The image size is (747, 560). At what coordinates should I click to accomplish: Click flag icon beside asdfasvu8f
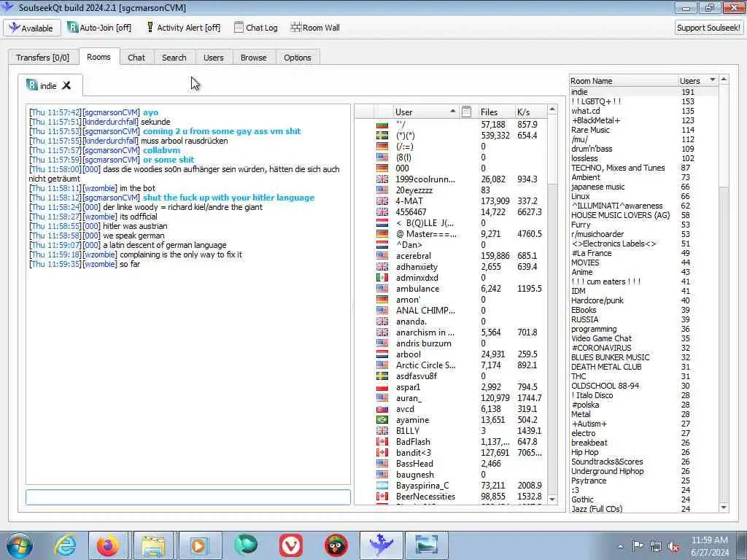coord(382,376)
